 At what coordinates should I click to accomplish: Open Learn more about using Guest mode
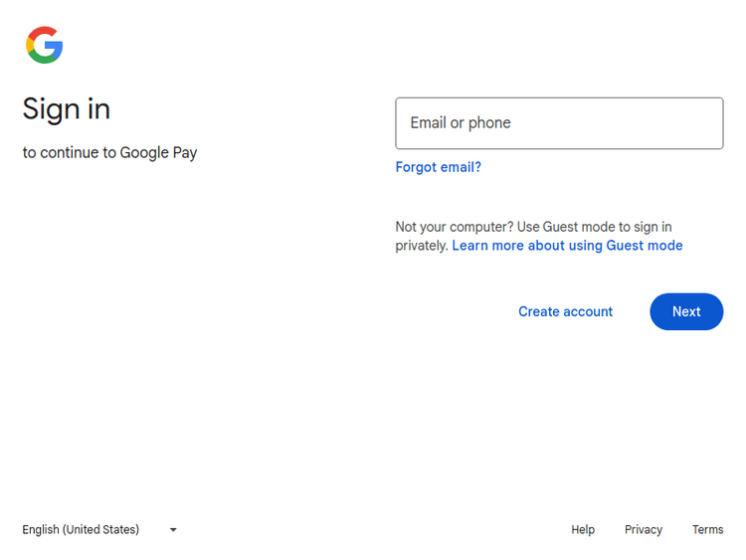[567, 246]
